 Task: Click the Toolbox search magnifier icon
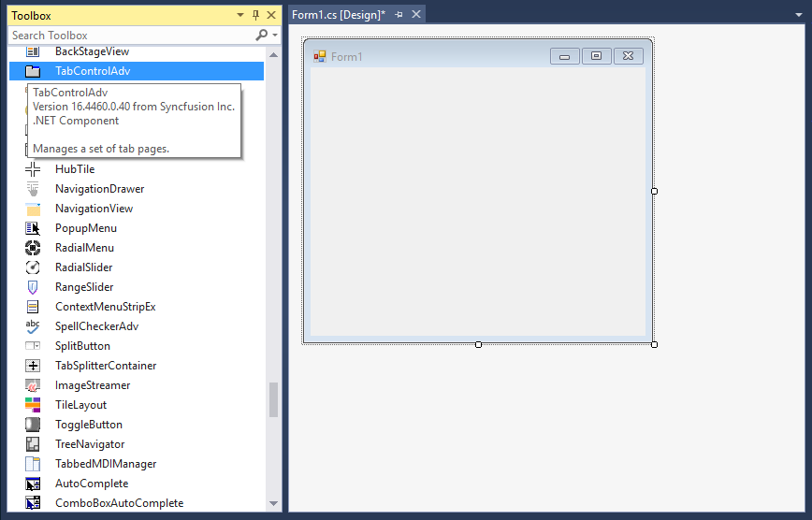[x=262, y=36]
